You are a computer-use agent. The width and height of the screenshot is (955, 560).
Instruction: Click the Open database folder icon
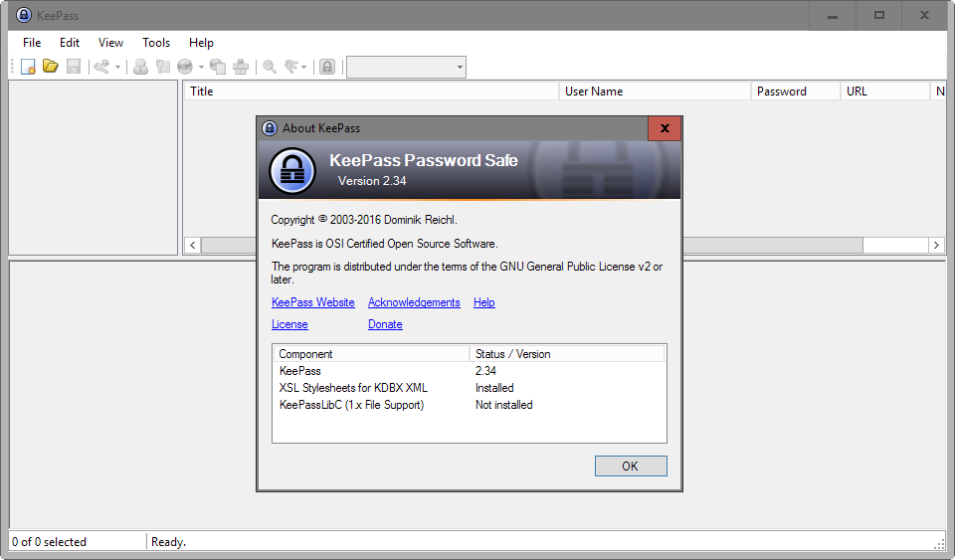(x=51, y=67)
